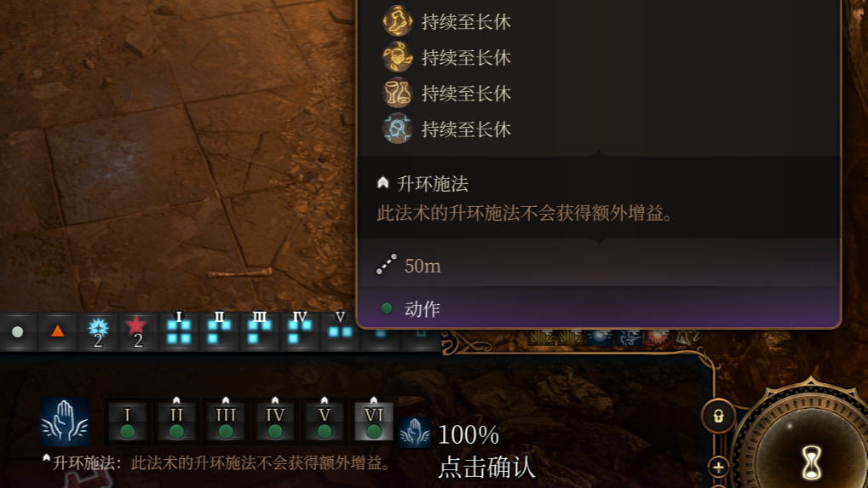Click red star resource counter icon
The height and width of the screenshot is (488, 868).
pos(137,331)
